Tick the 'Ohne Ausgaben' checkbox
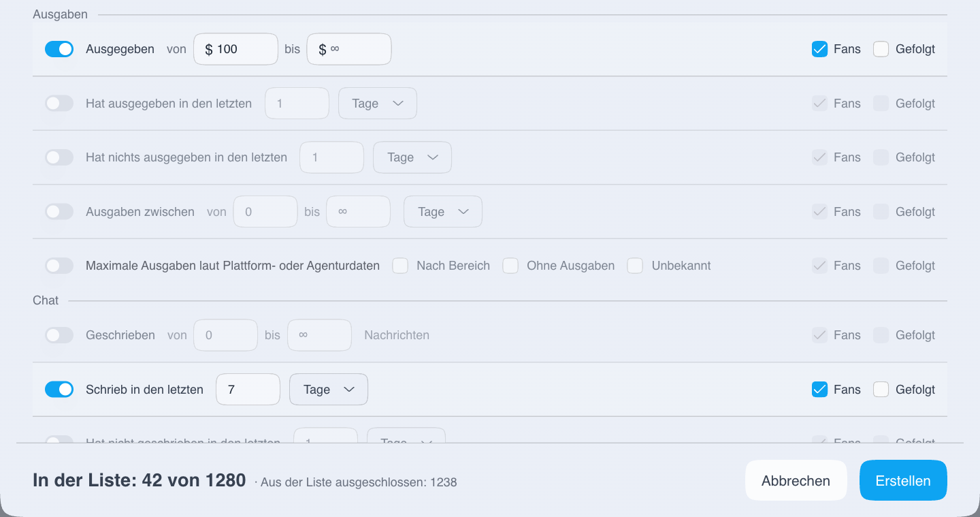The image size is (980, 517). [x=510, y=266]
